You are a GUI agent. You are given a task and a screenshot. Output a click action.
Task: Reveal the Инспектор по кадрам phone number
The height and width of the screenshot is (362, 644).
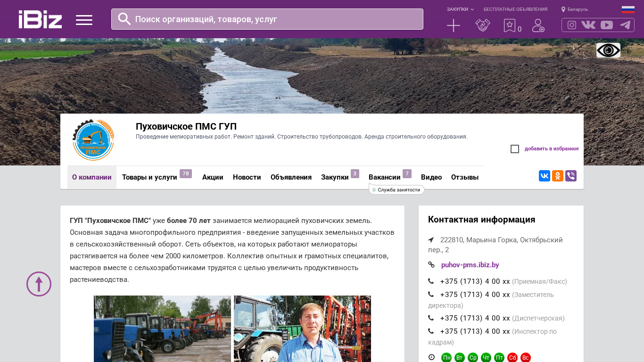click(x=475, y=331)
